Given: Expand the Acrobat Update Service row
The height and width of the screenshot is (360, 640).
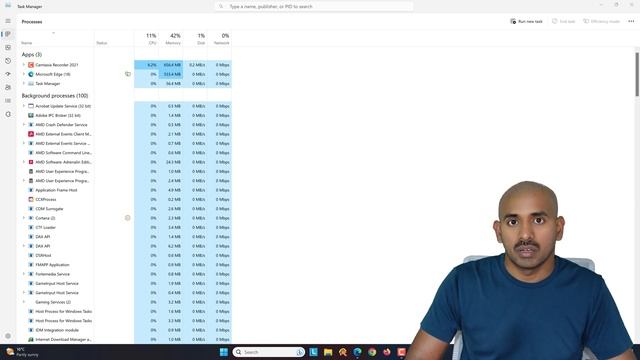Looking at the screenshot, I should point(24,106).
